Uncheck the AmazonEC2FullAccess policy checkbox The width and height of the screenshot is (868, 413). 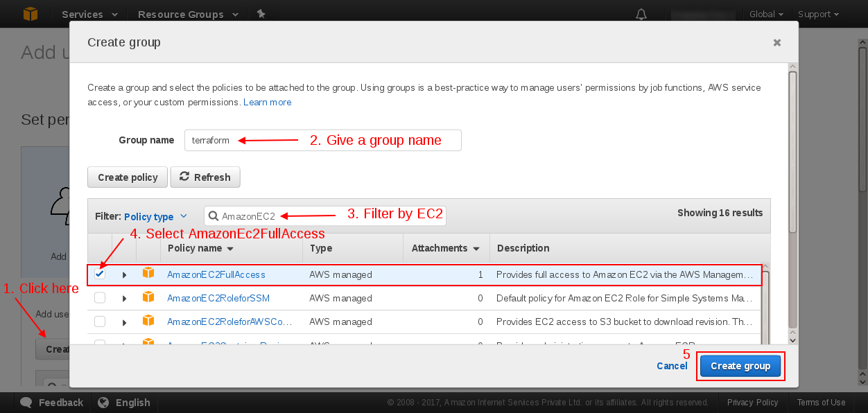coord(100,274)
